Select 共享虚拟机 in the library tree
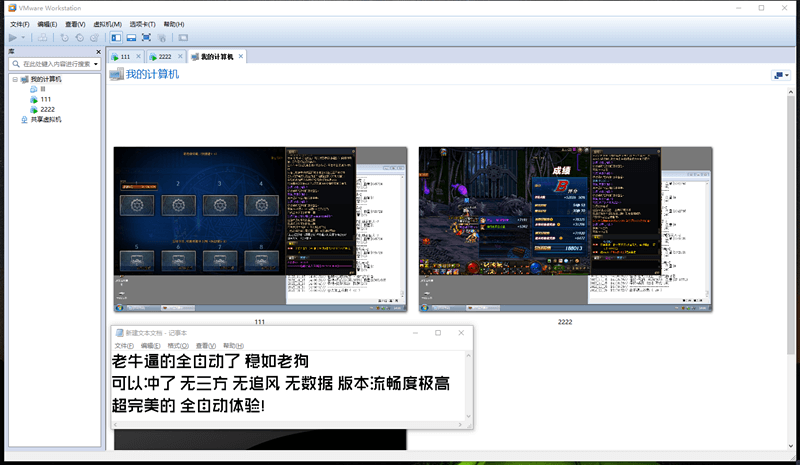The width and height of the screenshot is (800, 465). pyautogui.click(x=46, y=119)
